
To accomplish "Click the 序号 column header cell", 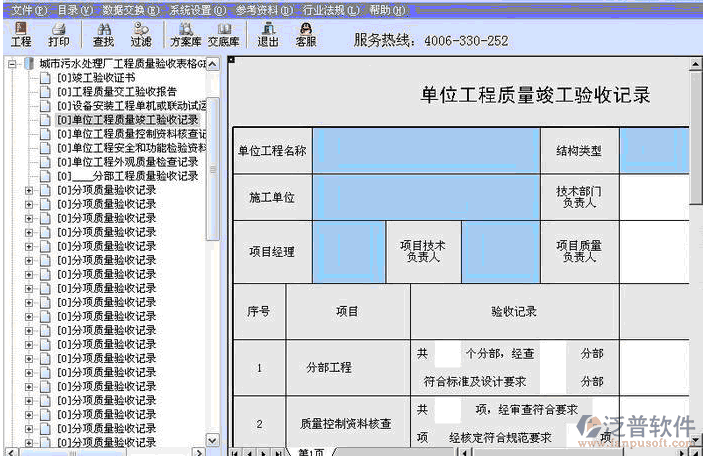I will pos(259,311).
